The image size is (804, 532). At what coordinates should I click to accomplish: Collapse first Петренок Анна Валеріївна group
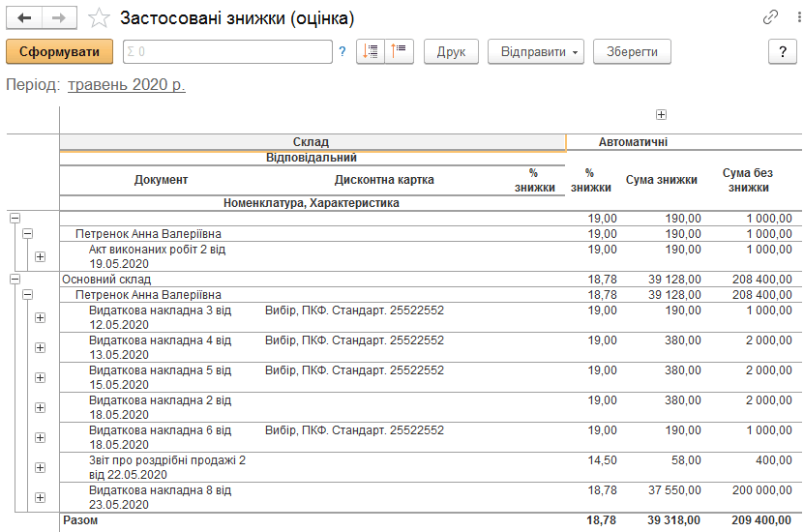coord(28,234)
